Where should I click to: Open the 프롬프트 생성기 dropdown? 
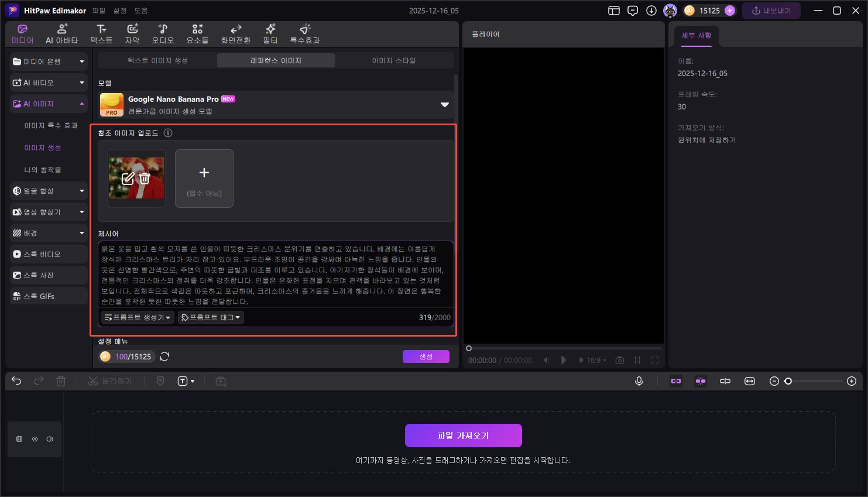138,317
